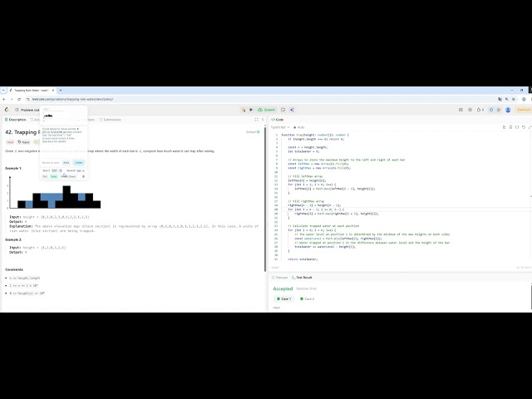Toggle the Auto lock setting
Image resolution: width=532 pixels, height=399 pixels.
[299, 127]
